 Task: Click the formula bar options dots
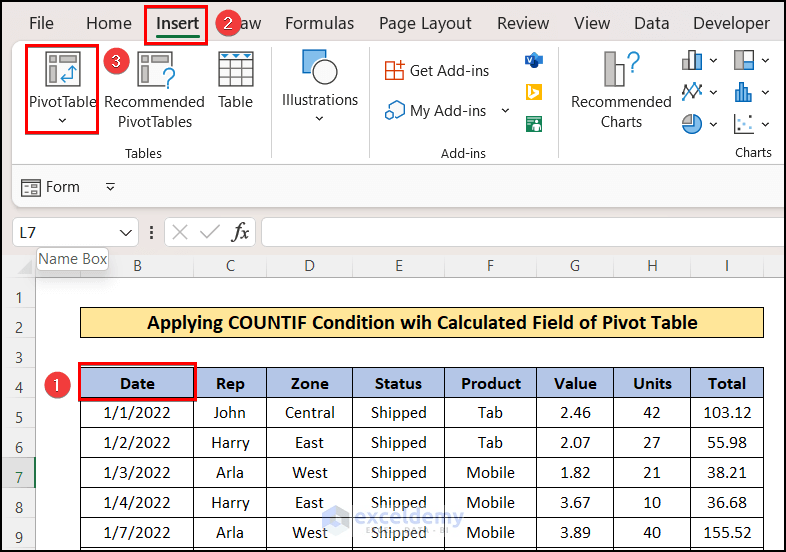pyautogui.click(x=151, y=232)
